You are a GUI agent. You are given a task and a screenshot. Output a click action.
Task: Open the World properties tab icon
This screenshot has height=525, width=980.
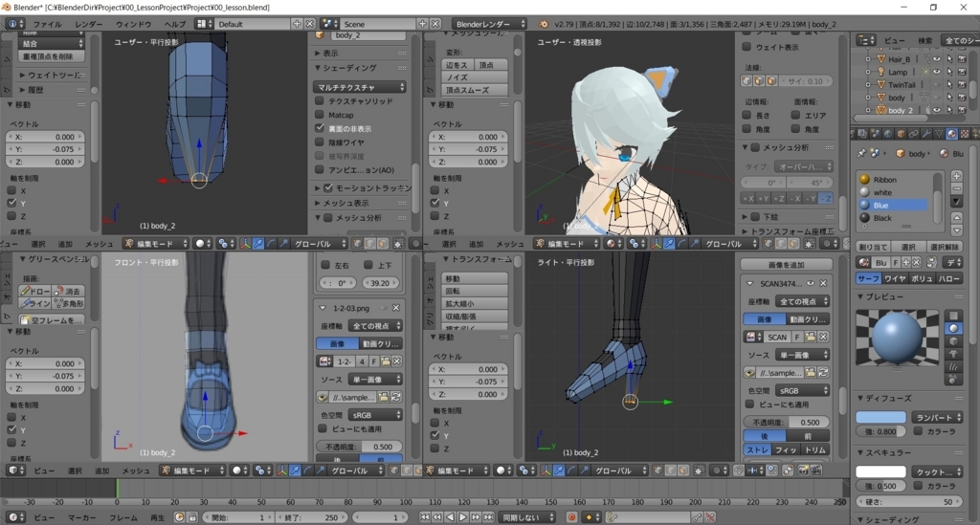[x=888, y=134]
